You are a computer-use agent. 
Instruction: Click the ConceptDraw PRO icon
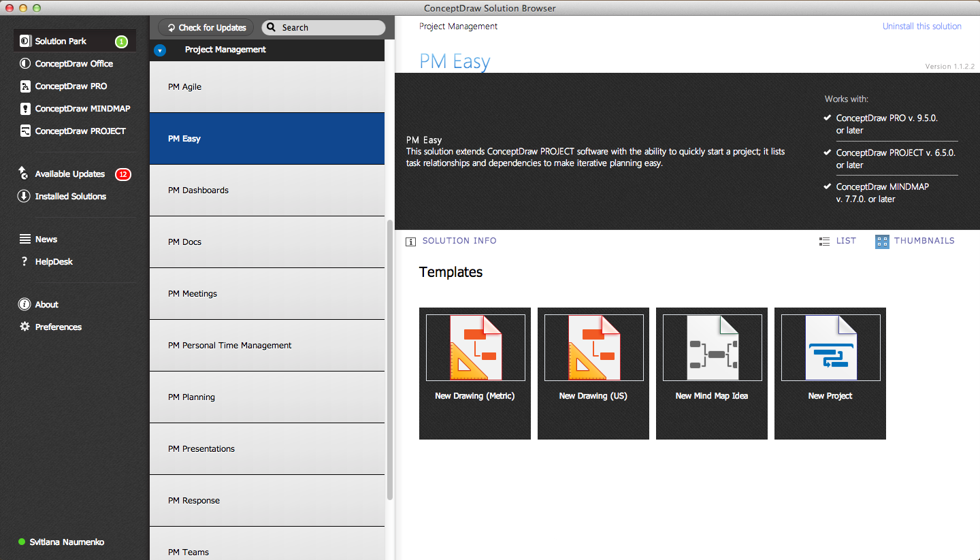click(x=25, y=86)
